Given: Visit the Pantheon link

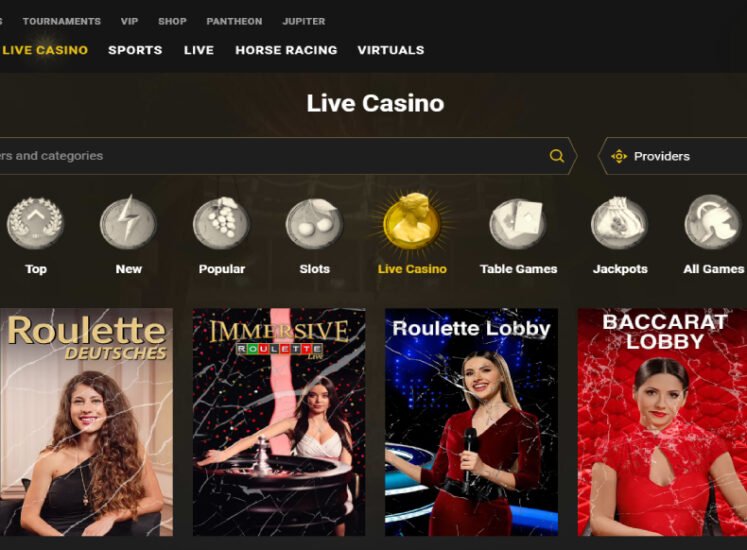Looking at the screenshot, I should (x=234, y=21).
